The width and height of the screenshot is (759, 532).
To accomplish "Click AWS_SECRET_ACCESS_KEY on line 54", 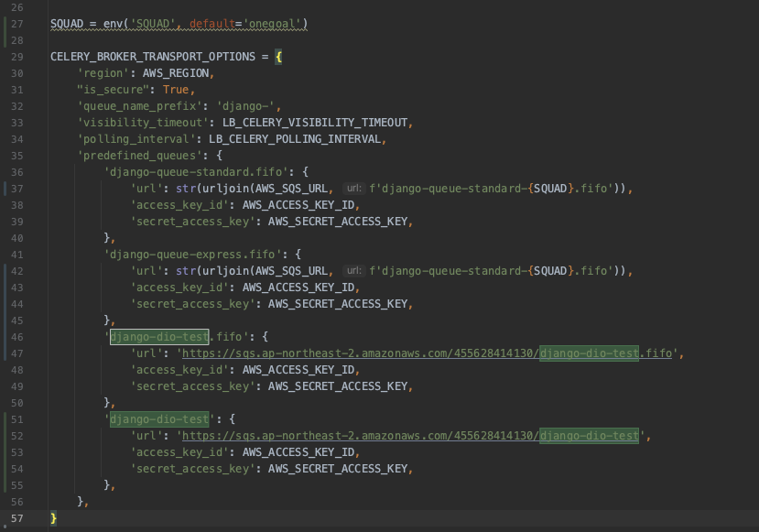I will (338, 469).
